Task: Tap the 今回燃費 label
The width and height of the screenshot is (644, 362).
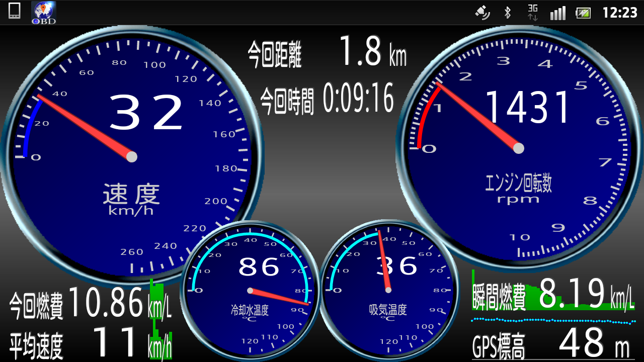Action: [36, 307]
